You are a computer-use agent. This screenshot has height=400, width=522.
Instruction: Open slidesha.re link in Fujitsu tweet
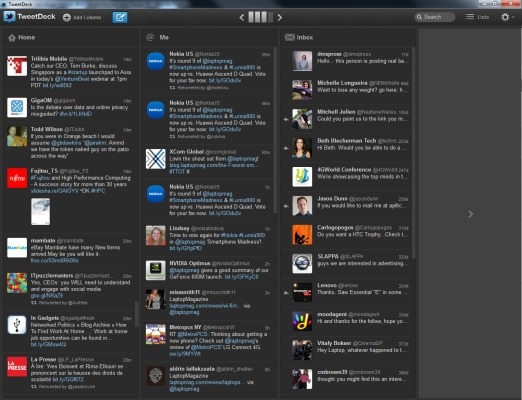click(x=54, y=191)
